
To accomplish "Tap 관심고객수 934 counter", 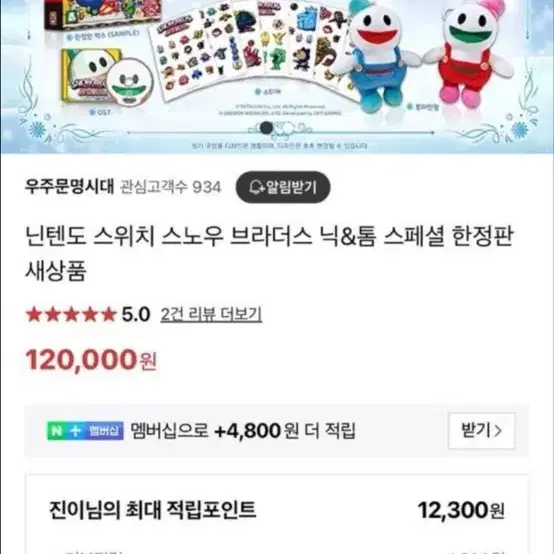I will coord(170,187).
